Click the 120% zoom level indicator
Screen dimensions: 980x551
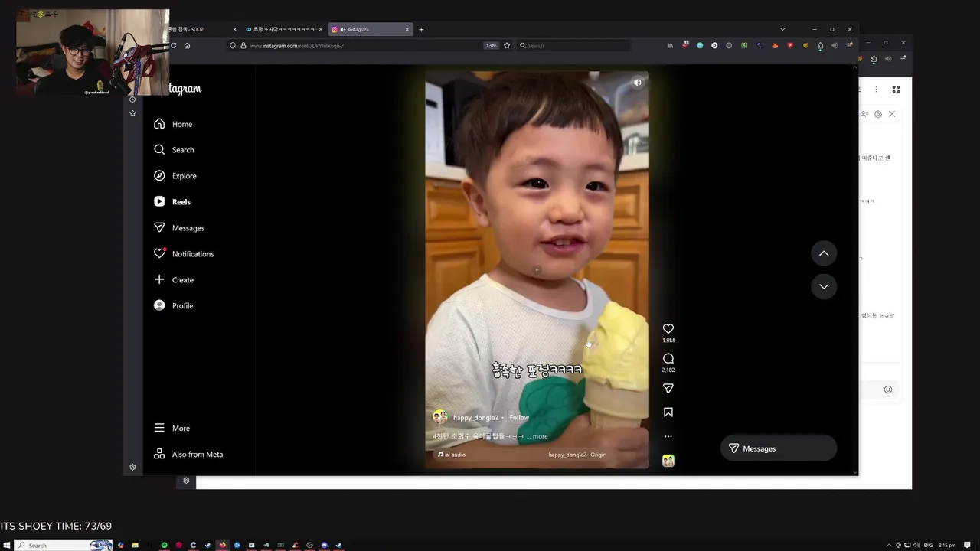point(492,46)
